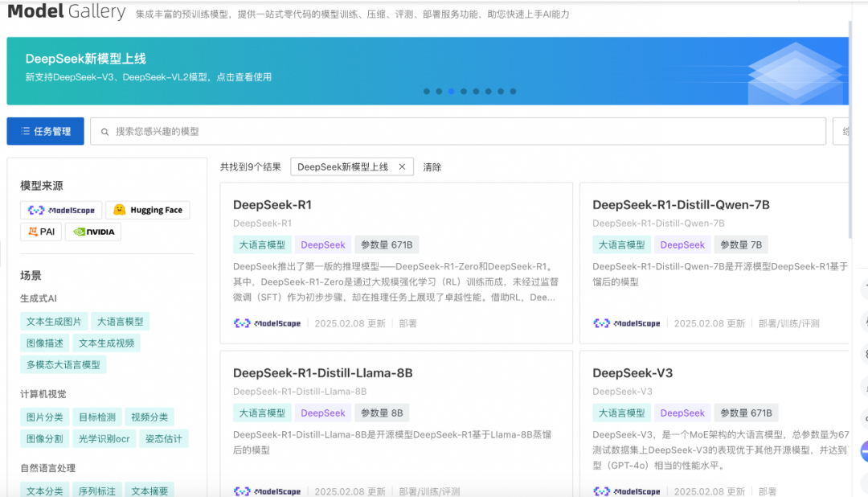Open the 任务管理 task management button
Screen dimensions: 868x497
click(x=45, y=131)
